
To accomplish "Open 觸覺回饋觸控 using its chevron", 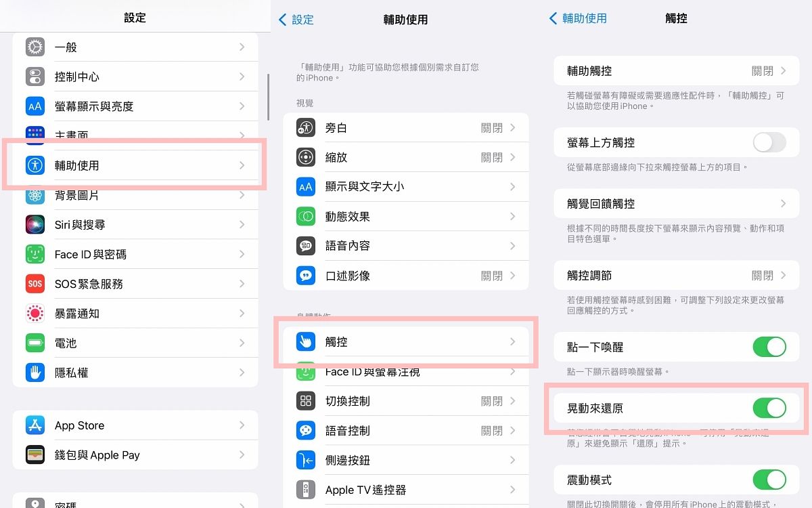I will coord(784,204).
